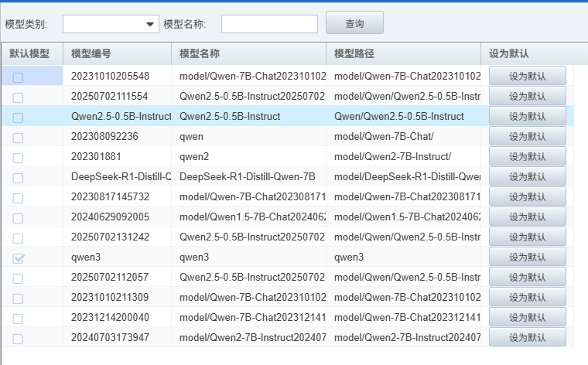Click 设为默认 for DeepSeek-R1-Distill-Qwen-7B
Viewport: 588px width, 365px height.
point(527,176)
